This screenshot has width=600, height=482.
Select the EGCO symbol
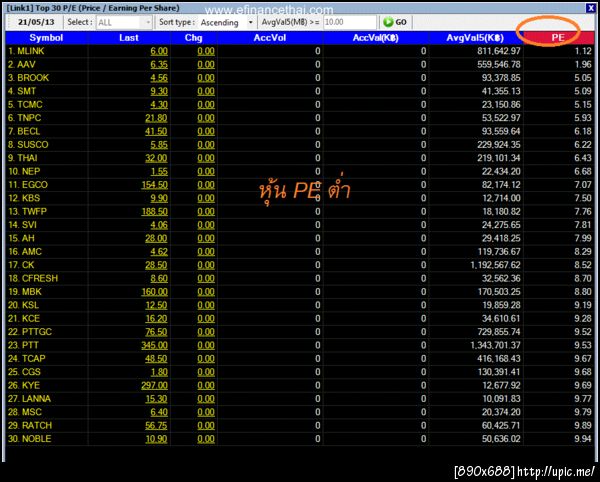tap(35, 185)
